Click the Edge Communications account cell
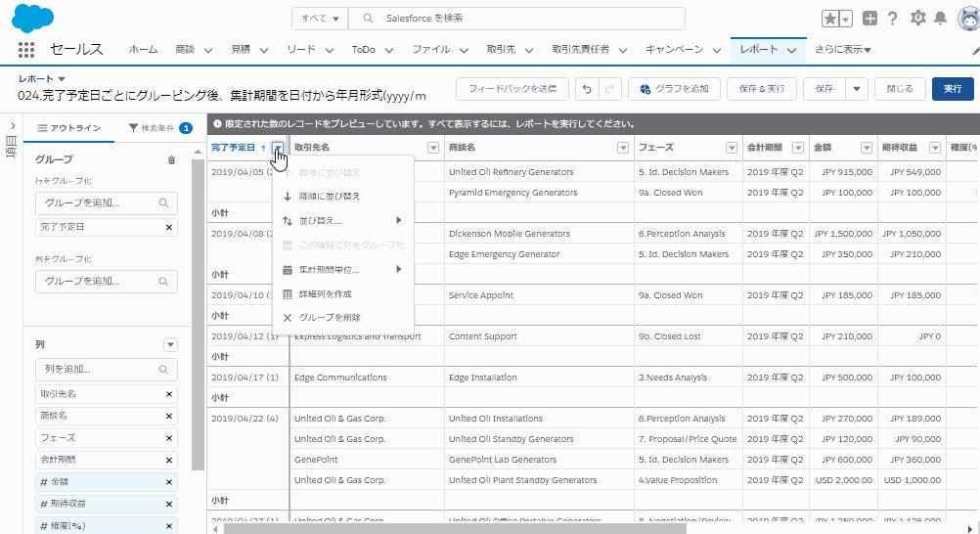980x534 pixels. pos(367,378)
